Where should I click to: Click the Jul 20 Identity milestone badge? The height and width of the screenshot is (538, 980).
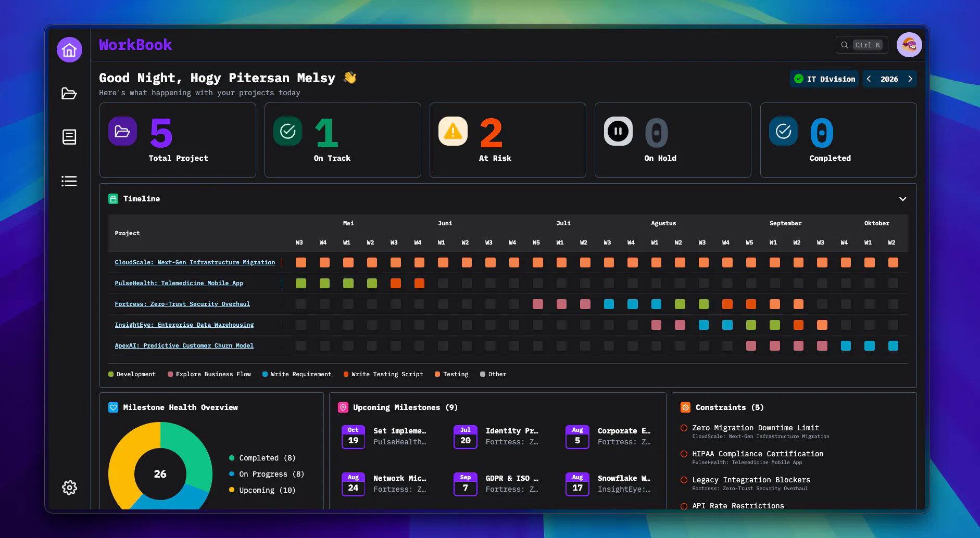pyautogui.click(x=466, y=437)
